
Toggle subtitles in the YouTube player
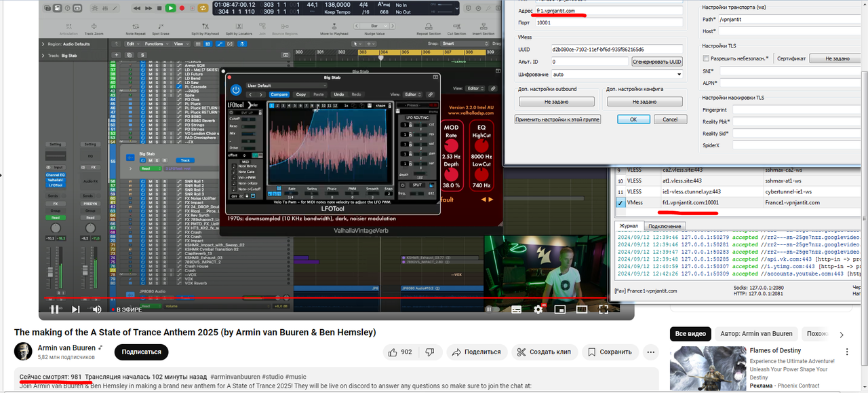517,310
